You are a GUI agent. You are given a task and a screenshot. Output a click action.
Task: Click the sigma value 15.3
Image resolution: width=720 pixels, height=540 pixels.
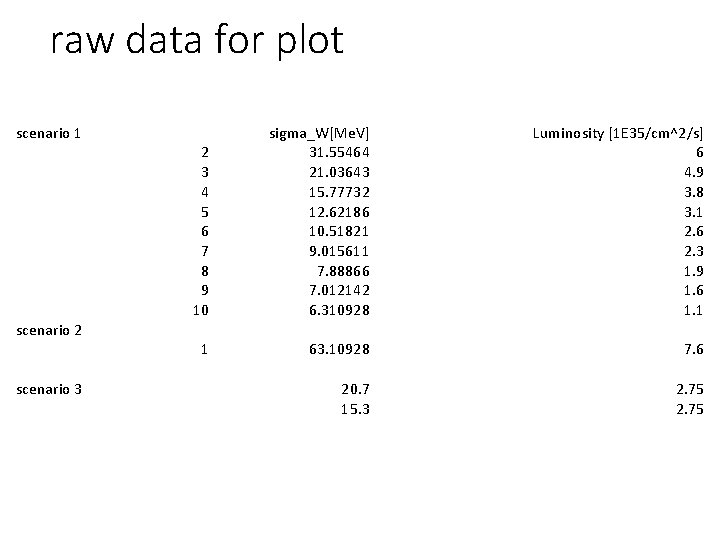click(x=355, y=409)
